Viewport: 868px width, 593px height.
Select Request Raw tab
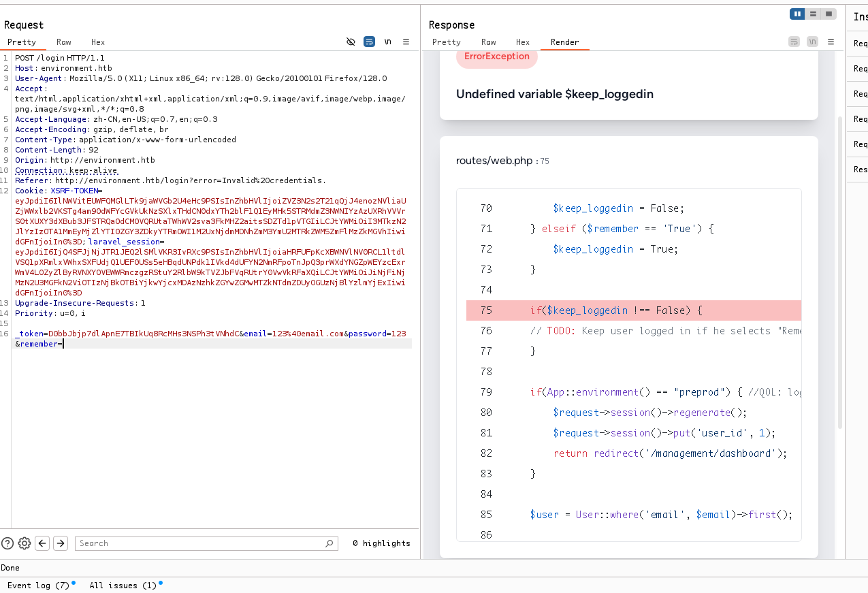tap(64, 42)
